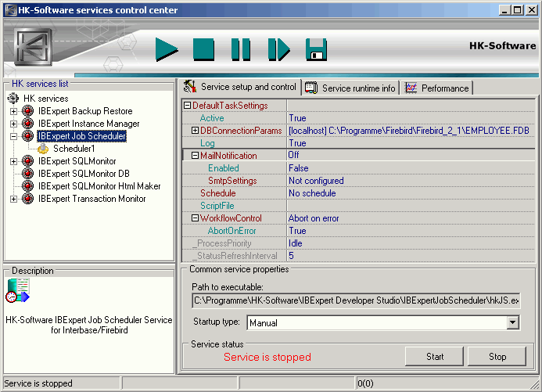Maximize the services control center window
Viewport: 542px width, 392px height.
tap(518, 10)
